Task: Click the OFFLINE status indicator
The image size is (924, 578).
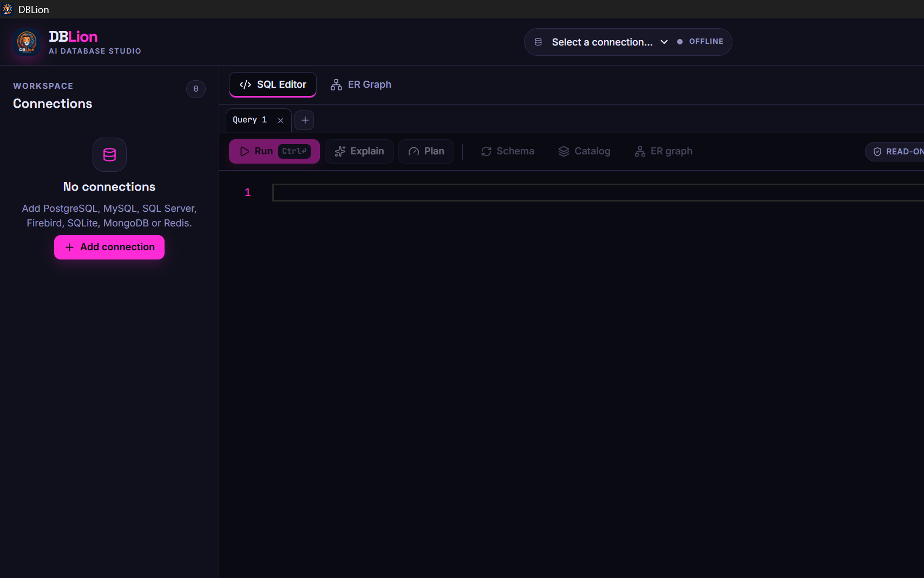Action: [x=700, y=42]
